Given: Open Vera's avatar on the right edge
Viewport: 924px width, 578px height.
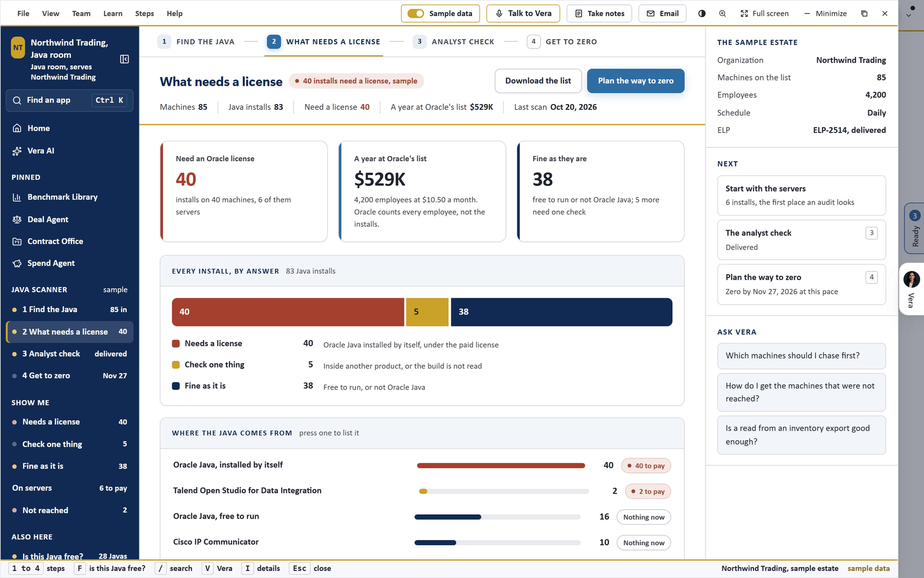Looking at the screenshot, I should [911, 279].
